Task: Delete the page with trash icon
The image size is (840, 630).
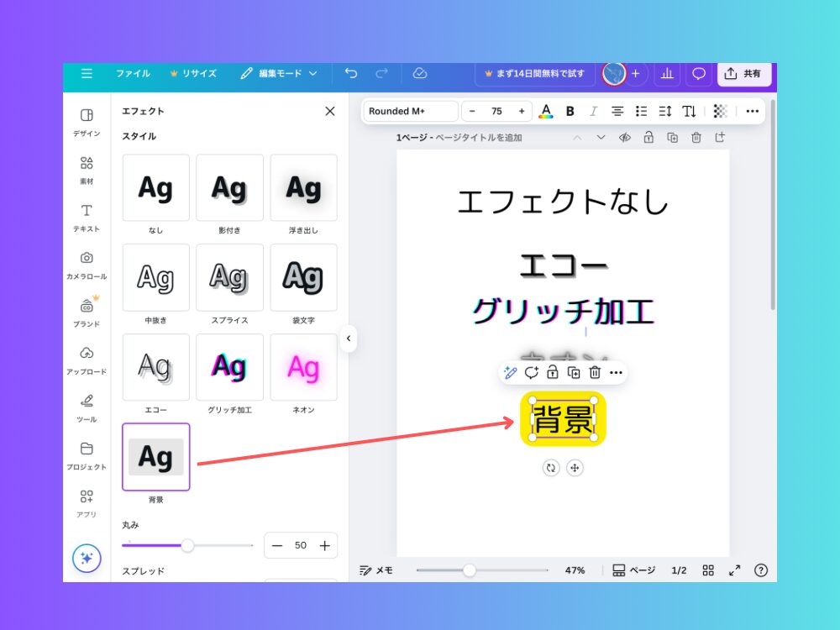Action: point(696,138)
